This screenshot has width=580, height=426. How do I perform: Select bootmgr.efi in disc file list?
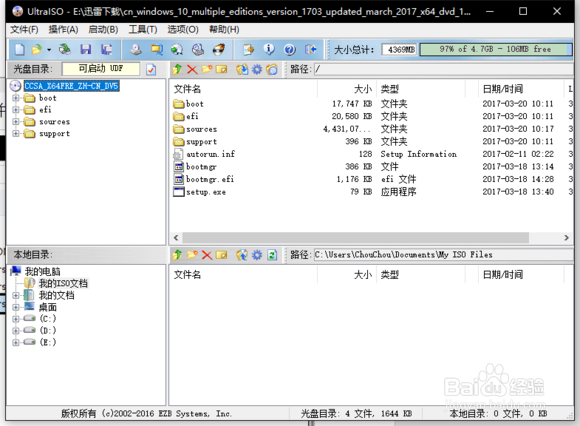(210, 179)
